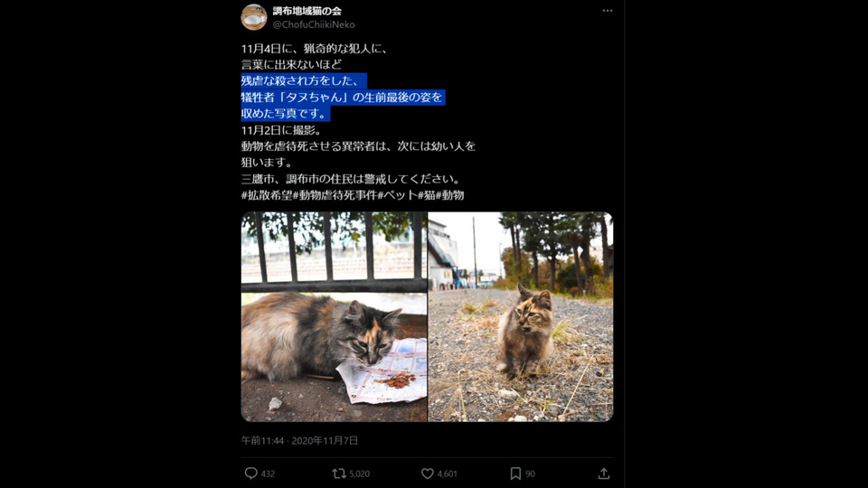Click the retweet arrows icon

pos(339,473)
